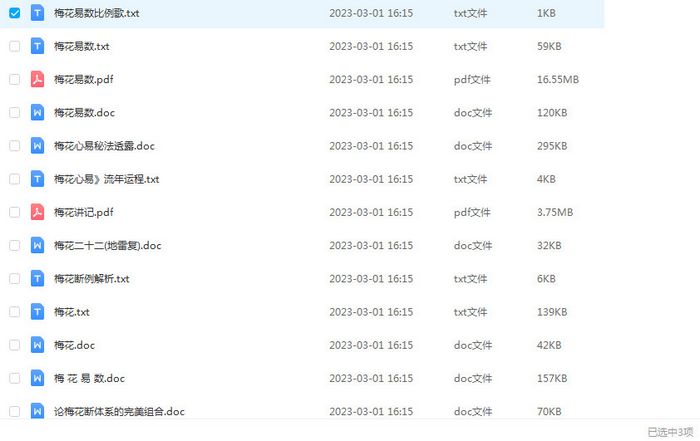Open file name 梅花易数.txt
Screen dimensions: 700x441
tap(82, 46)
